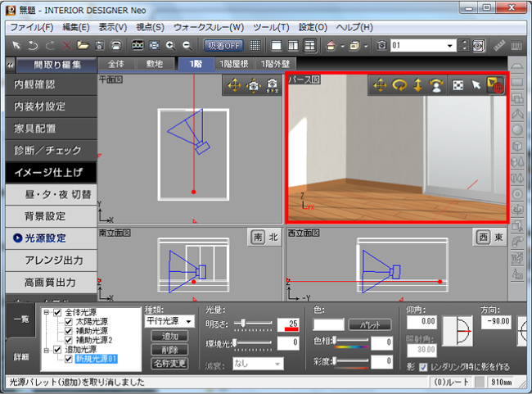Select the pan move icon in perspective view

(380, 85)
